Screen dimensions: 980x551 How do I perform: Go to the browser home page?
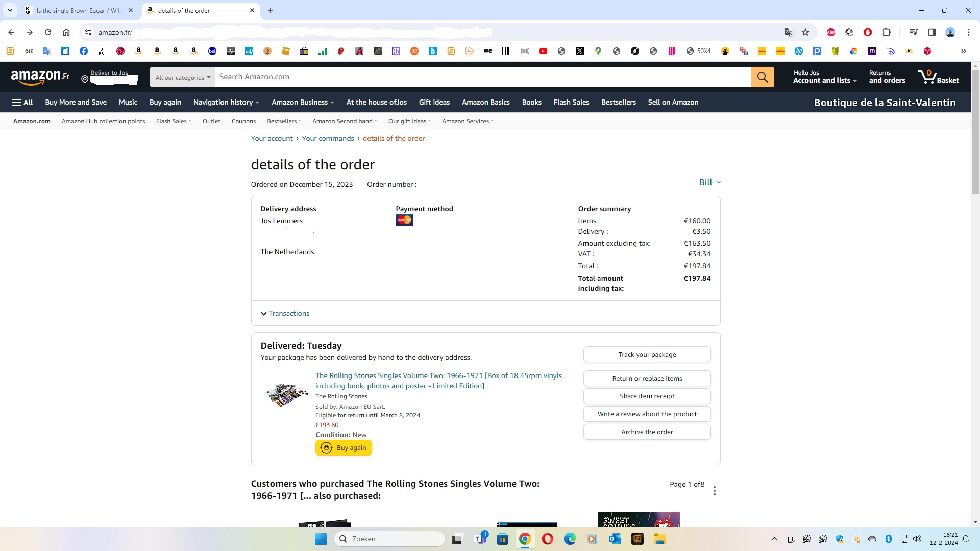click(66, 32)
